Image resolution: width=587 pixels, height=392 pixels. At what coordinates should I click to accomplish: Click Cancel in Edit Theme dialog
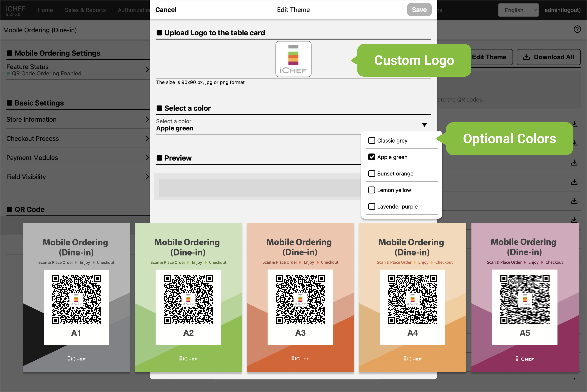pos(166,10)
